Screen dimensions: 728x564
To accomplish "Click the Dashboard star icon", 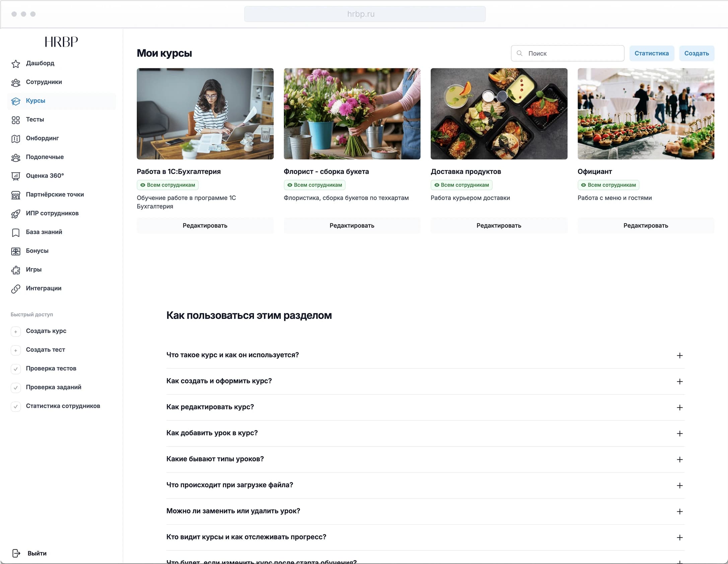I will pos(15,64).
